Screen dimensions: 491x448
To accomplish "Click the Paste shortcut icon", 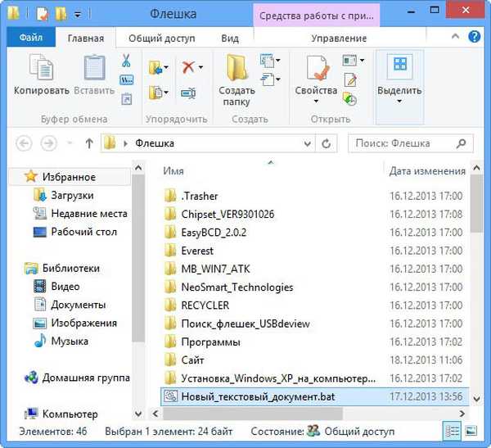I will pyautogui.click(x=127, y=99).
